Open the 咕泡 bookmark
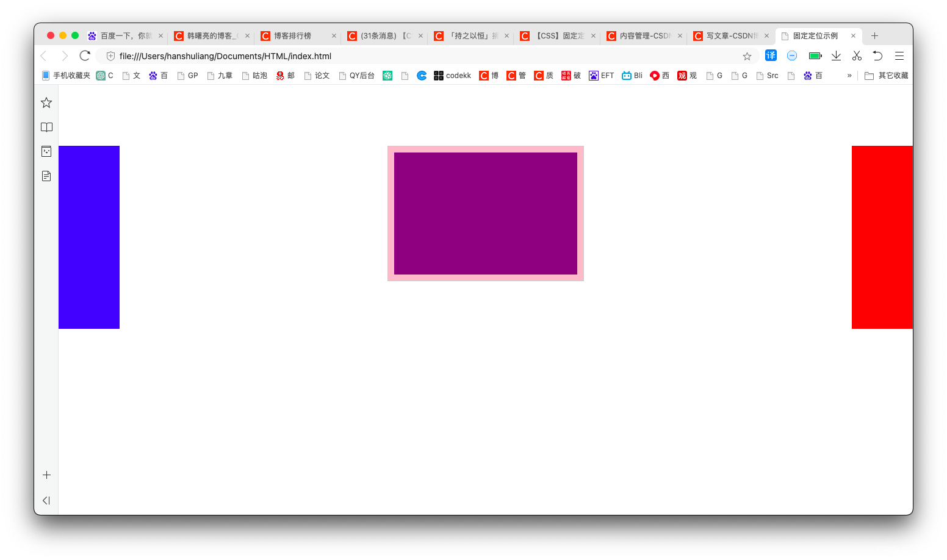This screenshot has width=947, height=560. (254, 76)
